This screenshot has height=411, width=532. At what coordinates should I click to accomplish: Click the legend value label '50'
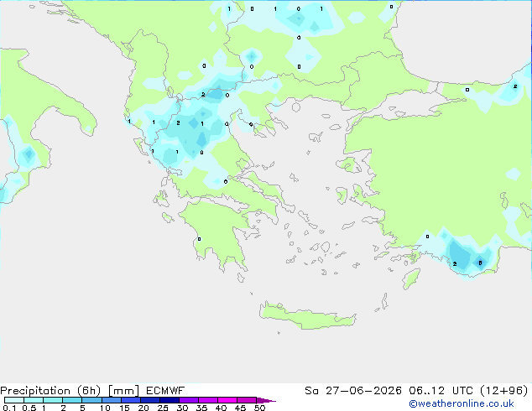[x=259, y=408]
